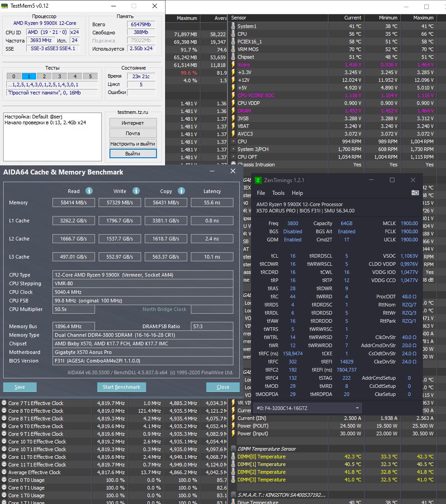
Task: Click the GDM Enabled value in ZenTimings
Action: 293,240
